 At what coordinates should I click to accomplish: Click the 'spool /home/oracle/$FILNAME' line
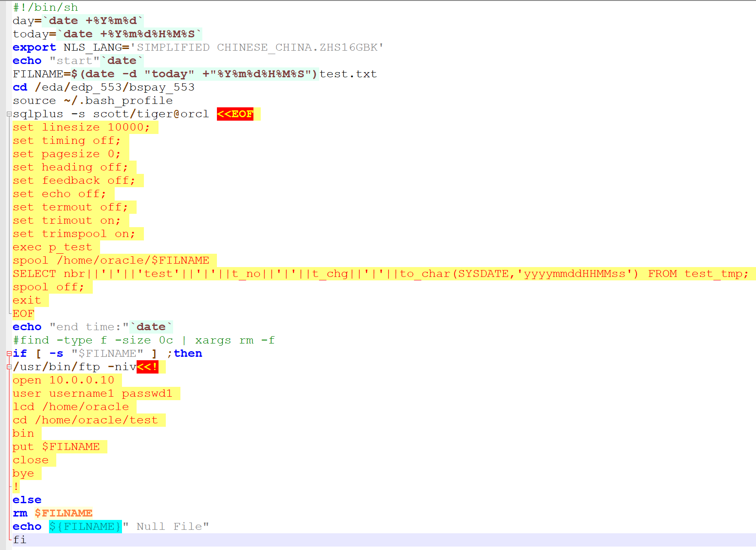pos(111,261)
